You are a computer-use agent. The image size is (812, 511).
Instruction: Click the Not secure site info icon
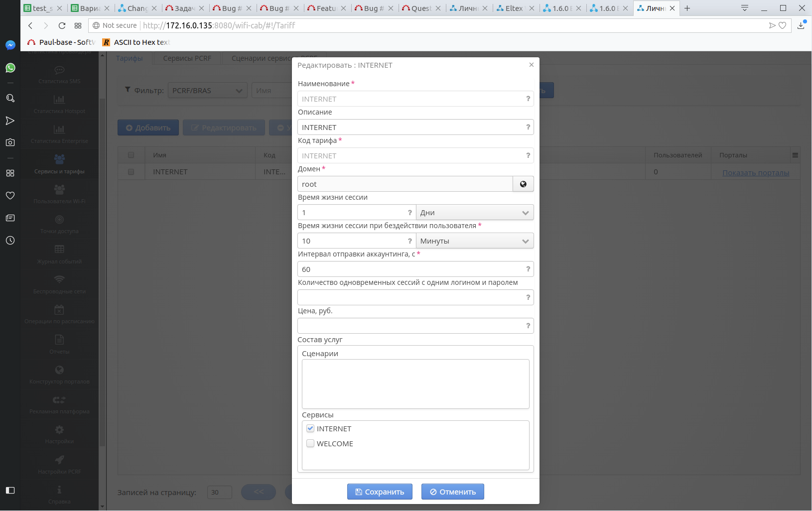pyautogui.click(x=96, y=25)
